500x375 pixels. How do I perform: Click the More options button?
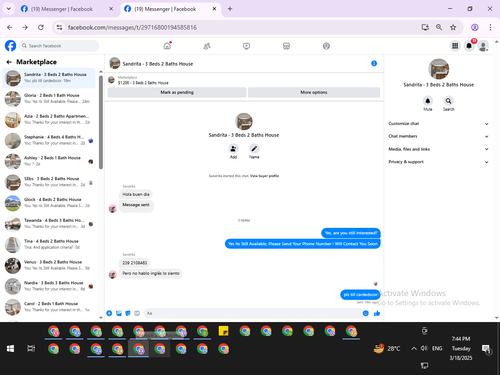coord(314,92)
